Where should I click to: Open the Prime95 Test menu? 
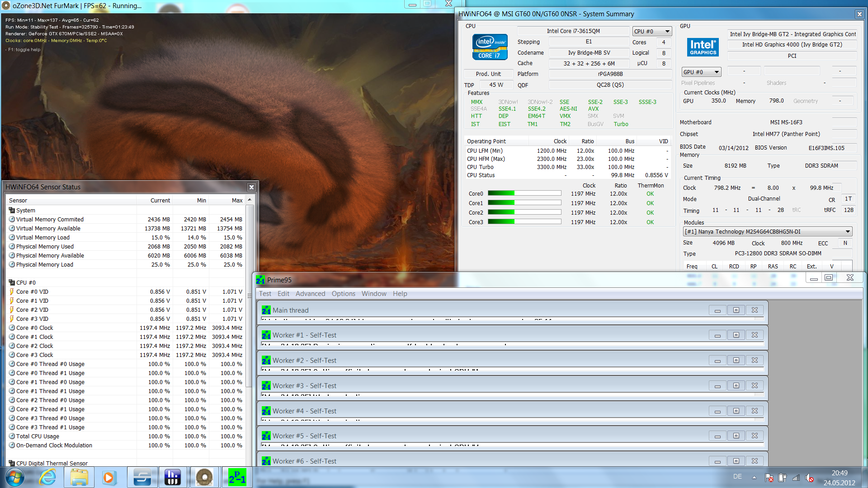pyautogui.click(x=265, y=294)
